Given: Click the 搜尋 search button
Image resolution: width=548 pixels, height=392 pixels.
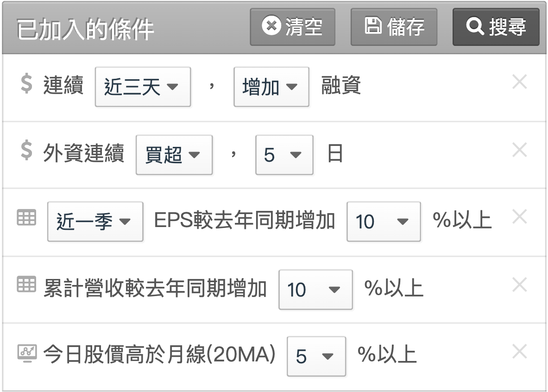Looking at the screenshot, I should [x=496, y=27].
